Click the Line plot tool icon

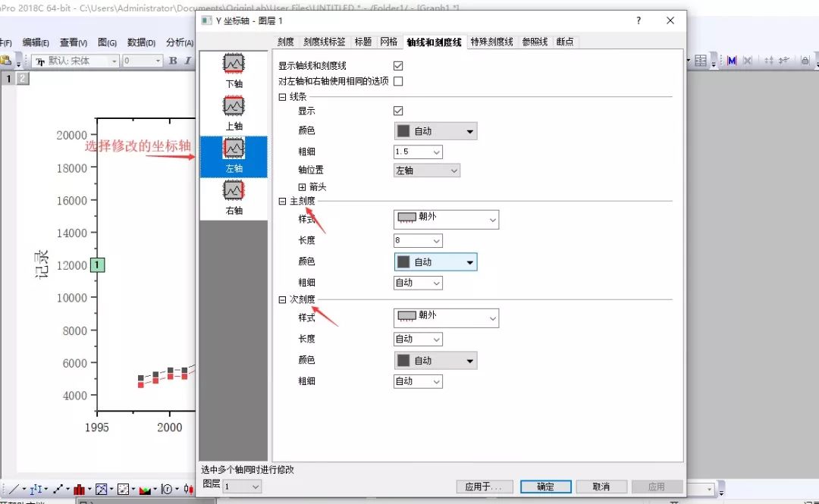14,490
